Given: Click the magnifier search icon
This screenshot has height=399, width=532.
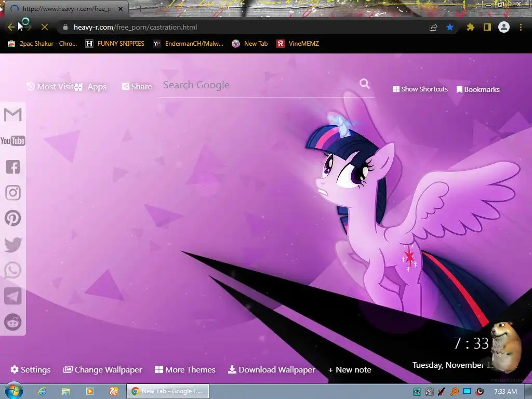Looking at the screenshot, I should tap(364, 84).
